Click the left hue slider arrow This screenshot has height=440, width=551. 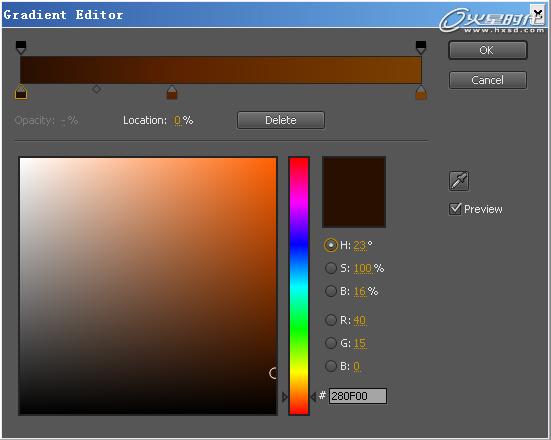coord(285,397)
